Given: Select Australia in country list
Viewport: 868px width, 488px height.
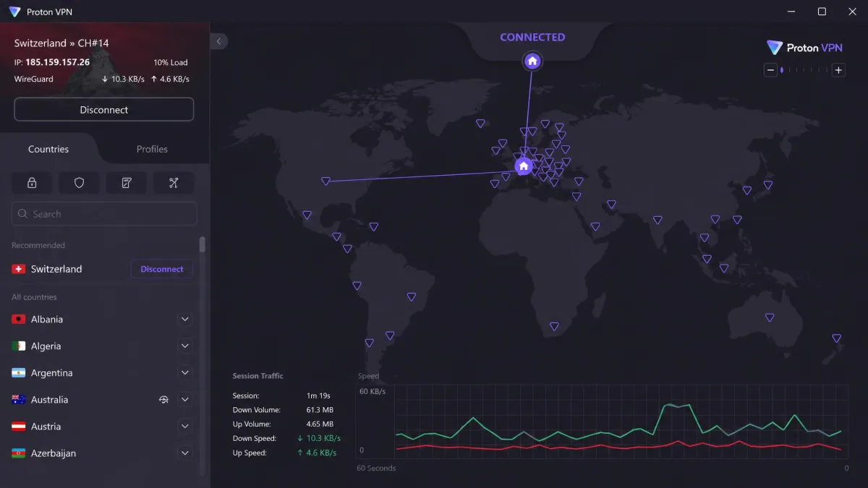Looking at the screenshot, I should pos(50,400).
